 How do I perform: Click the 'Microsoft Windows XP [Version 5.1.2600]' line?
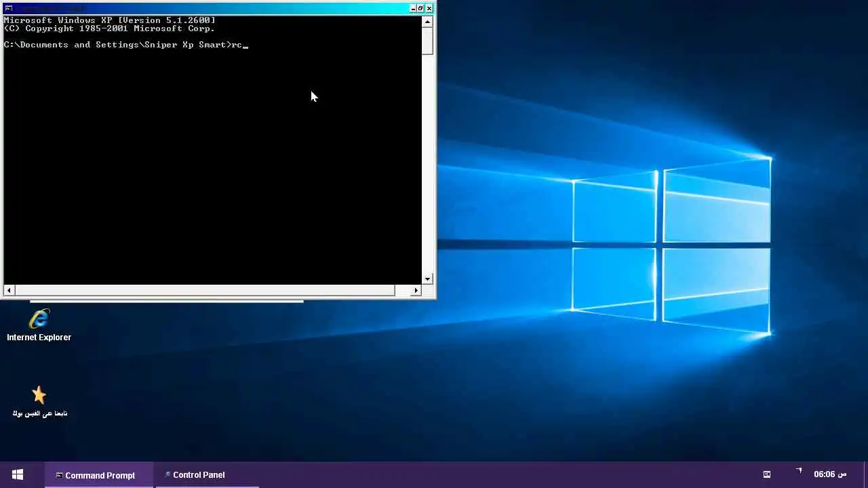click(110, 20)
